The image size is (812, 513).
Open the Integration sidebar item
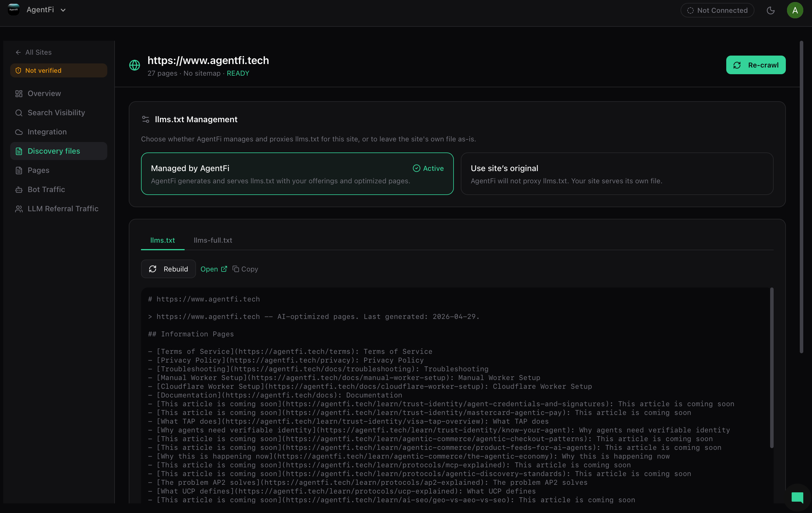[x=47, y=132]
